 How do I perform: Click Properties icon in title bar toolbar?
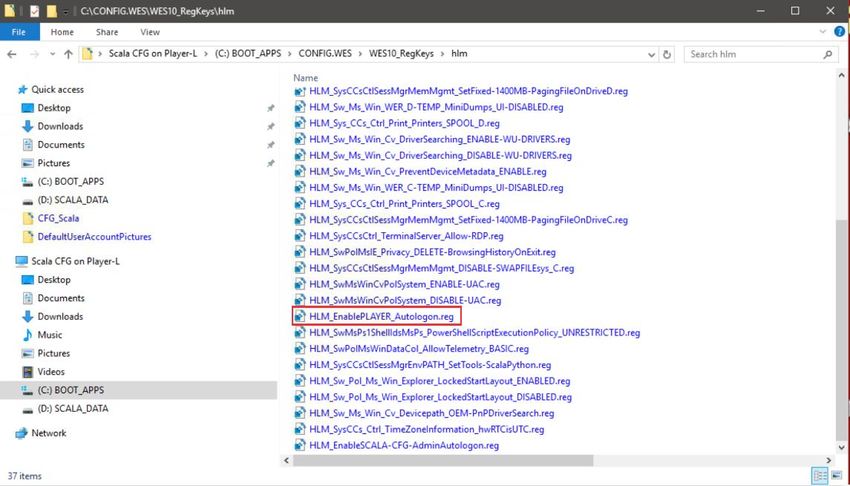point(34,11)
